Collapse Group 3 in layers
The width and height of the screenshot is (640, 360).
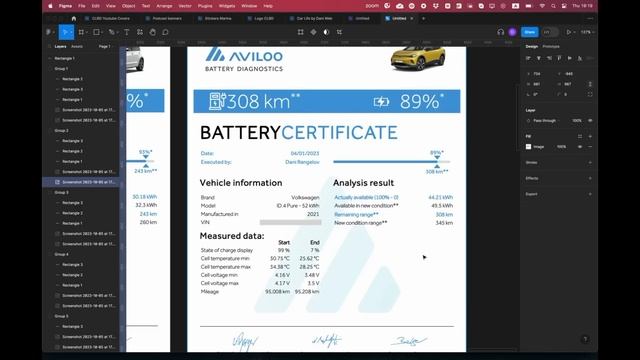click(x=50, y=192)
